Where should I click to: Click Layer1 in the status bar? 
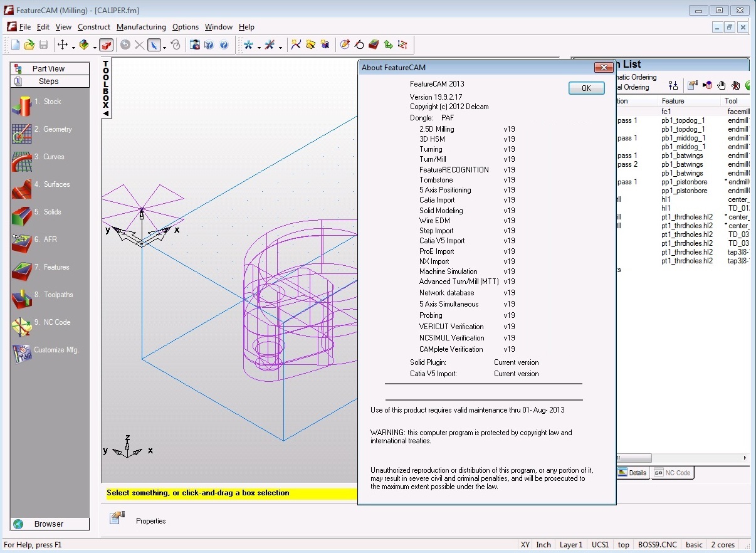tap(571, 545)
